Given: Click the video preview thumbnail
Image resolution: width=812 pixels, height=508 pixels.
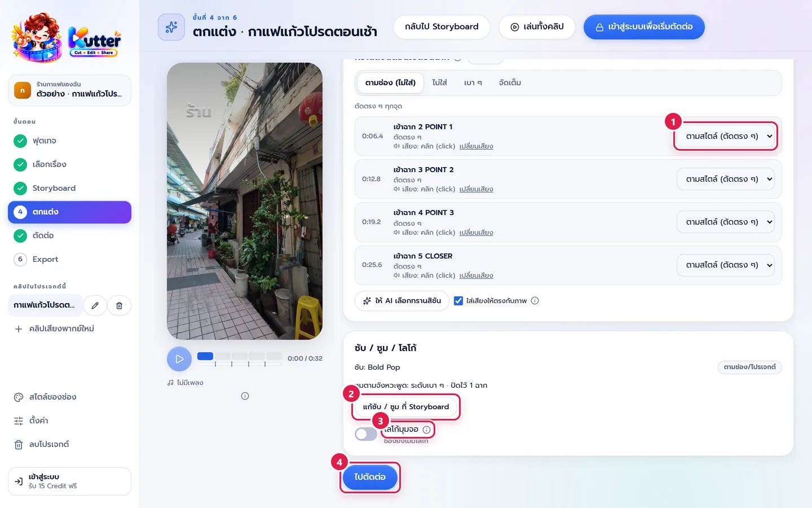Looking at the screenshot, I should [245, 201].
